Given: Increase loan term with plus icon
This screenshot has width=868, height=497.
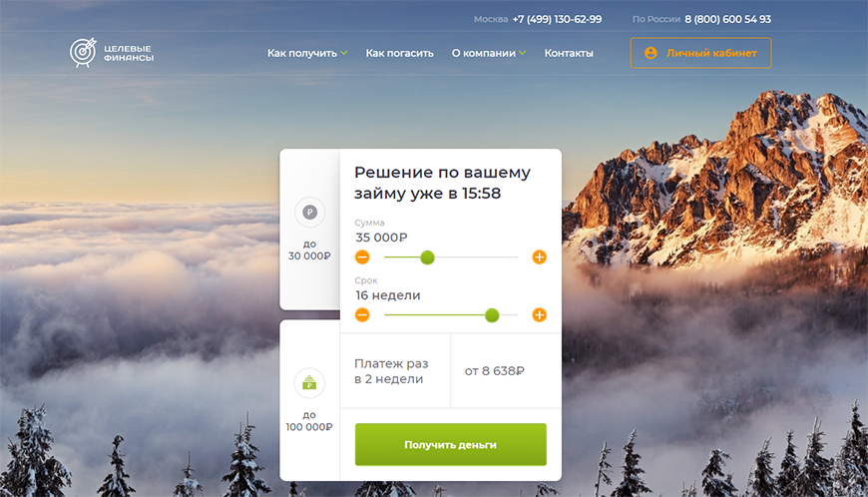Looking at the screenshot, I should pyautogui.click(x=539, y=315).
